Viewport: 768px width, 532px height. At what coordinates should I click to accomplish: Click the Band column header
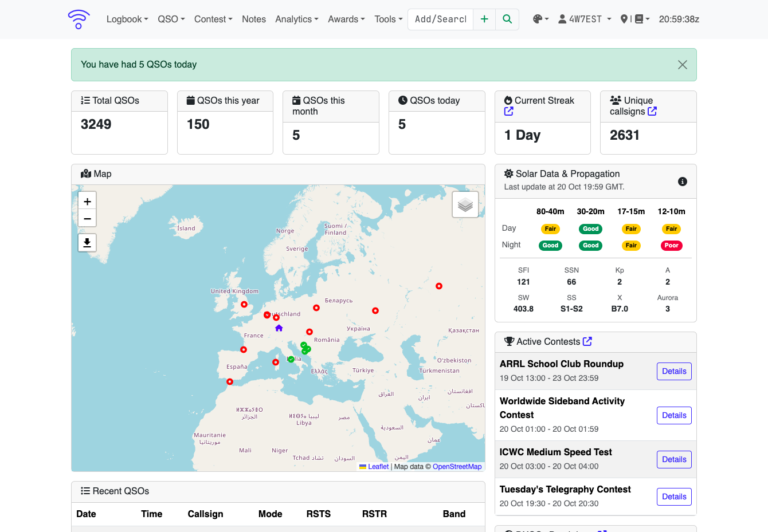pyautogui.click(x=454, y=514)
